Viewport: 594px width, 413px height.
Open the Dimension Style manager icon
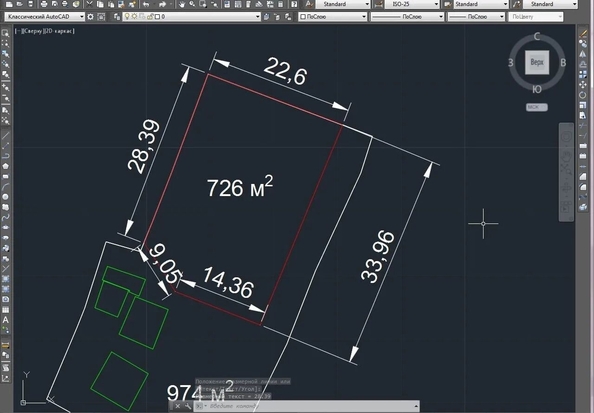pyautogui.click(x=378, y=4)
